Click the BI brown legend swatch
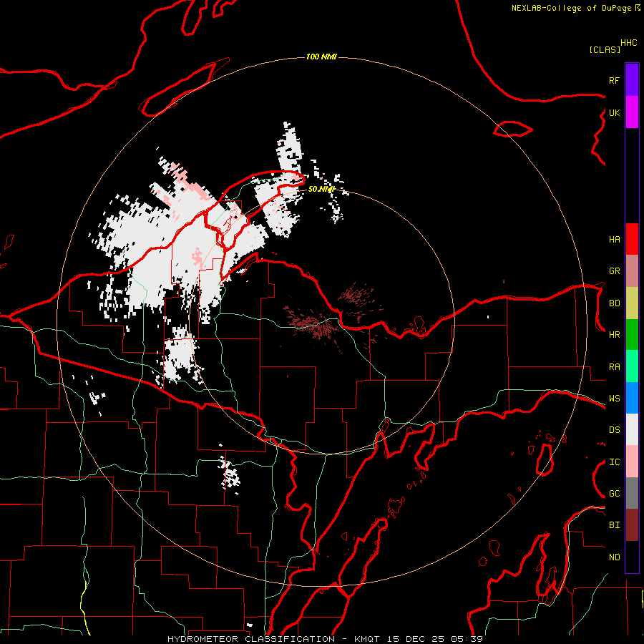 632,525
